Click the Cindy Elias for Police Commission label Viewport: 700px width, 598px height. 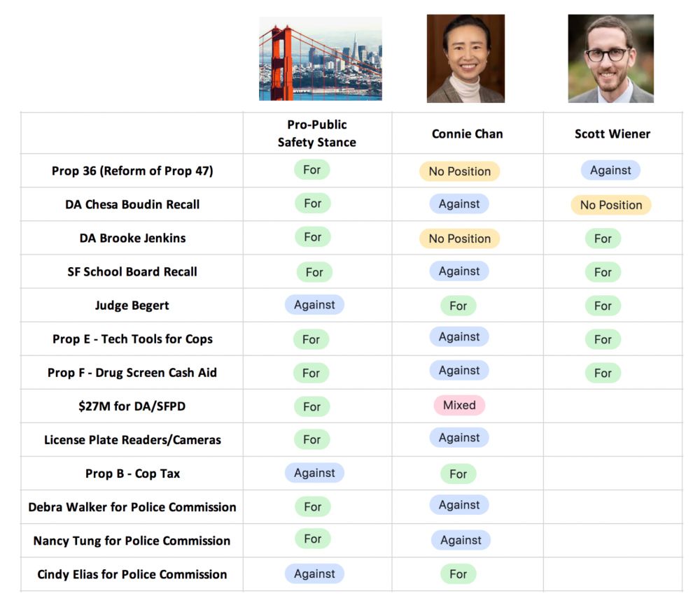click(132, 574)
